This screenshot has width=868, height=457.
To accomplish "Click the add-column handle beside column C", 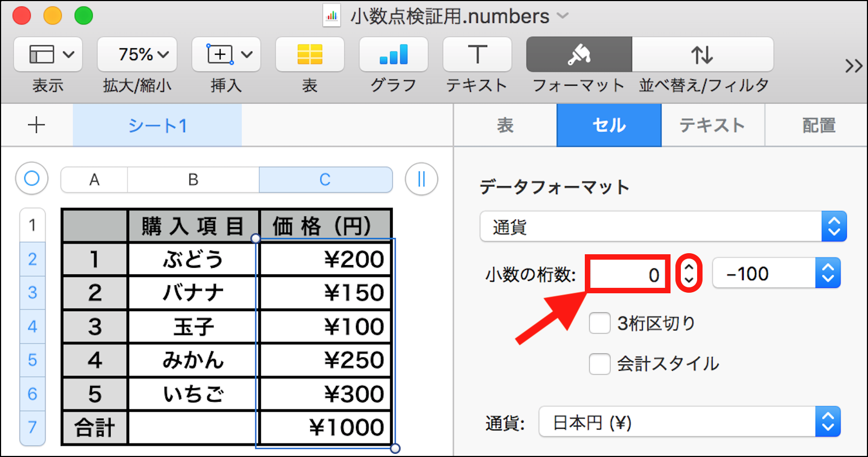I will 422,178.
